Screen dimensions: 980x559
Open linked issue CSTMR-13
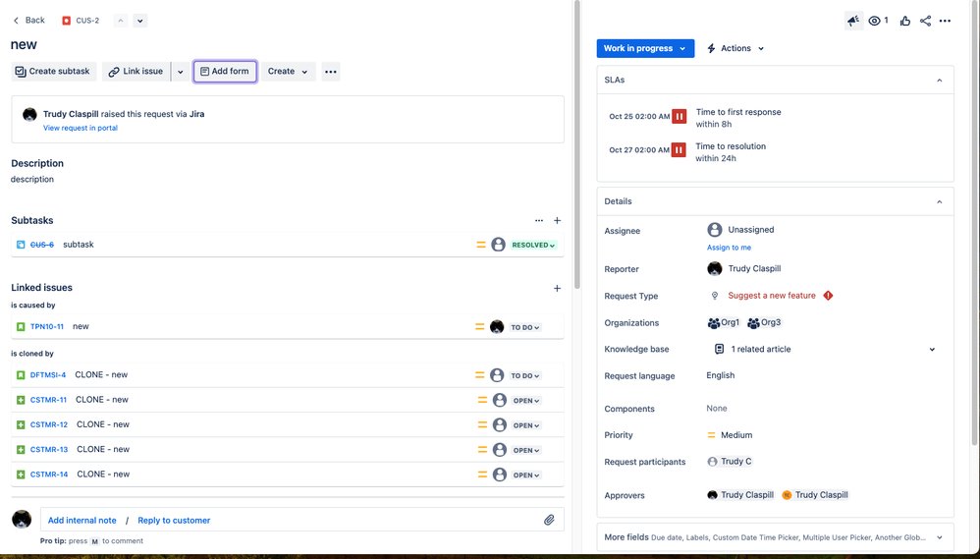[49, 450]
